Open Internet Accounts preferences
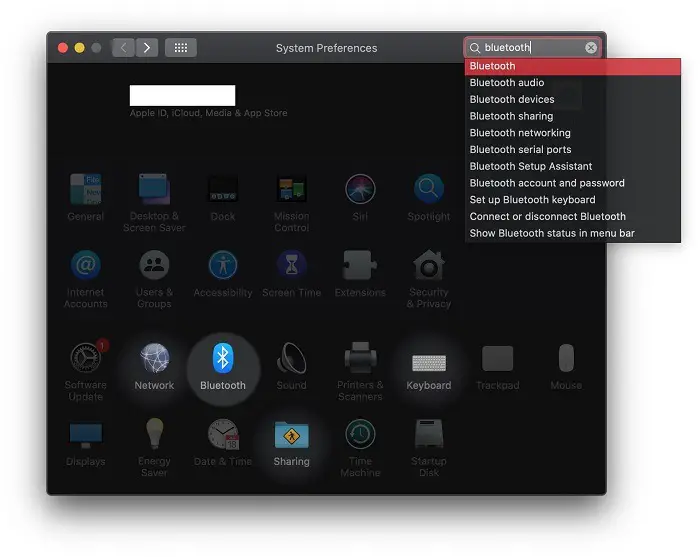The height and width of the screenshot is (557, 700). (x=86, y=265)
